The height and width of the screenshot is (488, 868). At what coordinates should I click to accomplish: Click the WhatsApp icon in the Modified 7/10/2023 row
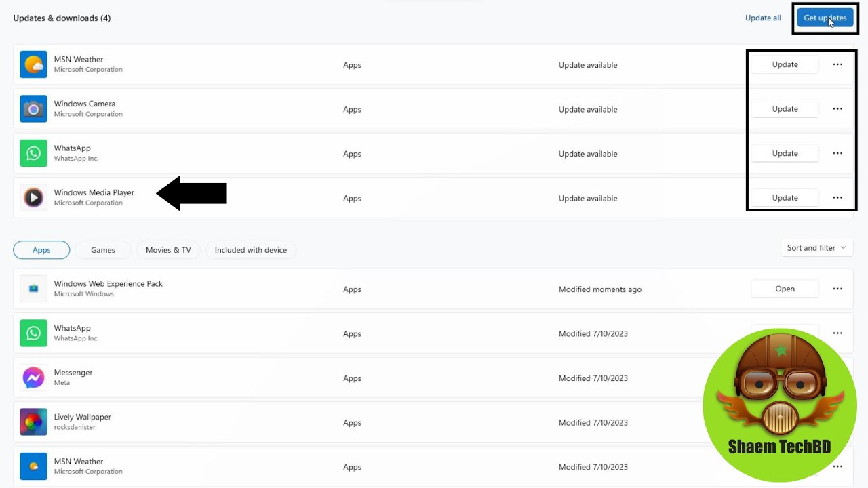pos(33,333)
